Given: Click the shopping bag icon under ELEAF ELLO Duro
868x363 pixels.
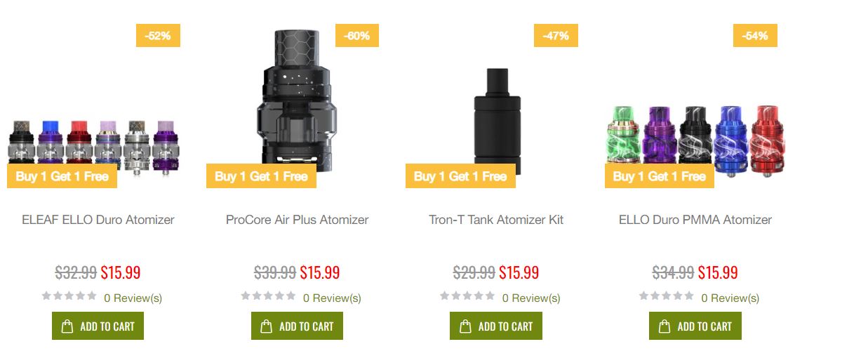Looking at the screenshot, I should [67, 326].
